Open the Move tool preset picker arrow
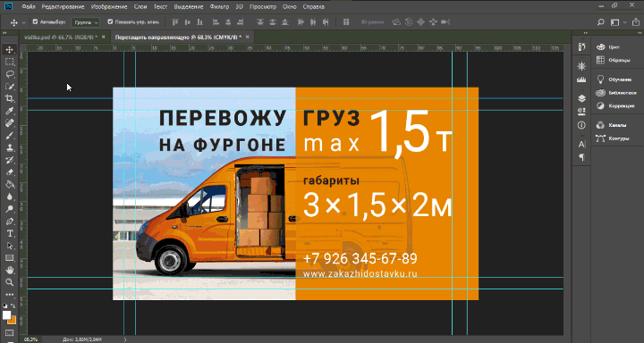The height and width of the screenshot is (343, 644). (23, 22)
